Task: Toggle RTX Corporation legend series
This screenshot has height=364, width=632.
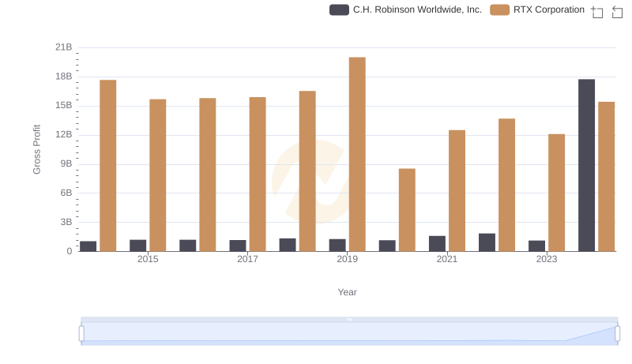Action: click(x=537, y=9)
